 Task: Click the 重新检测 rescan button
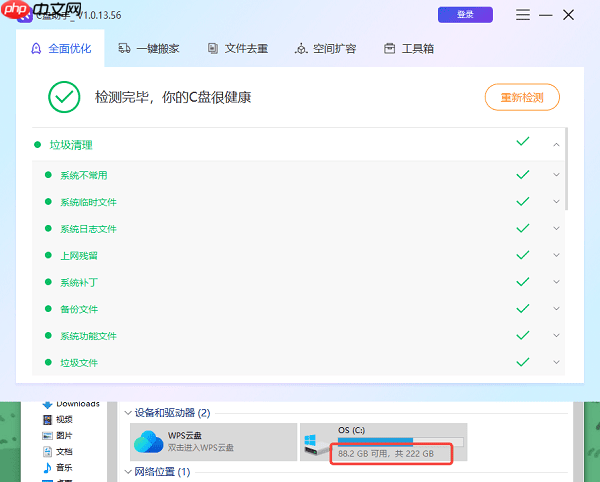pyautogui.click(x=522, y=97)
